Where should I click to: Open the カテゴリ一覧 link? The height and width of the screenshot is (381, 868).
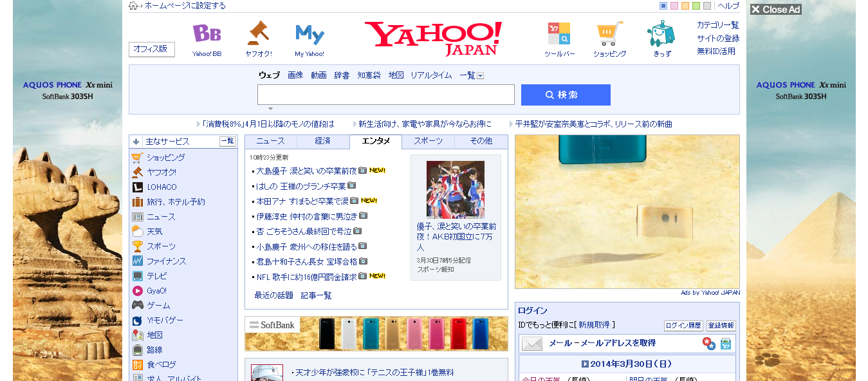[718, 25]
